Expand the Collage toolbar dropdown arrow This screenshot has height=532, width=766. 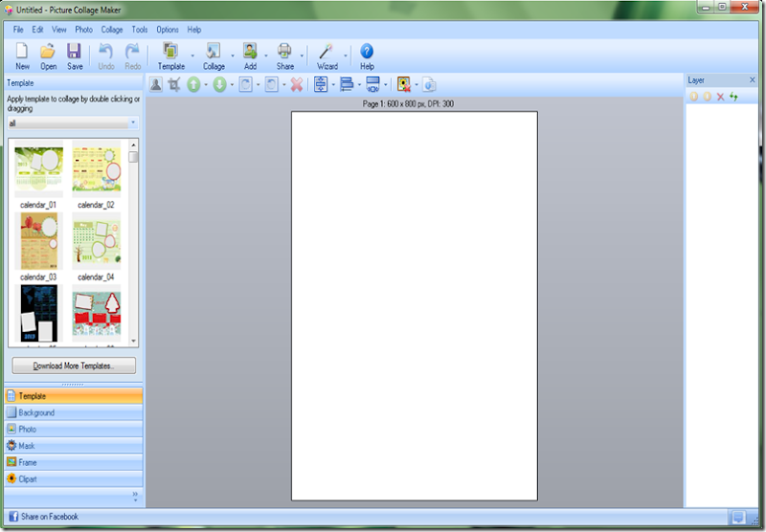[230, 55]
